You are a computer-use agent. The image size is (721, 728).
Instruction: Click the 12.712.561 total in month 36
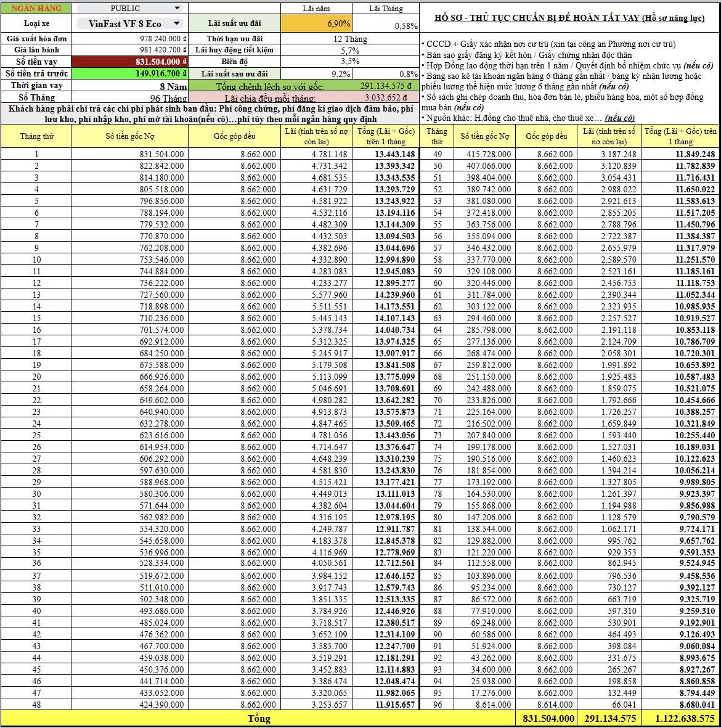click(385, 563)
